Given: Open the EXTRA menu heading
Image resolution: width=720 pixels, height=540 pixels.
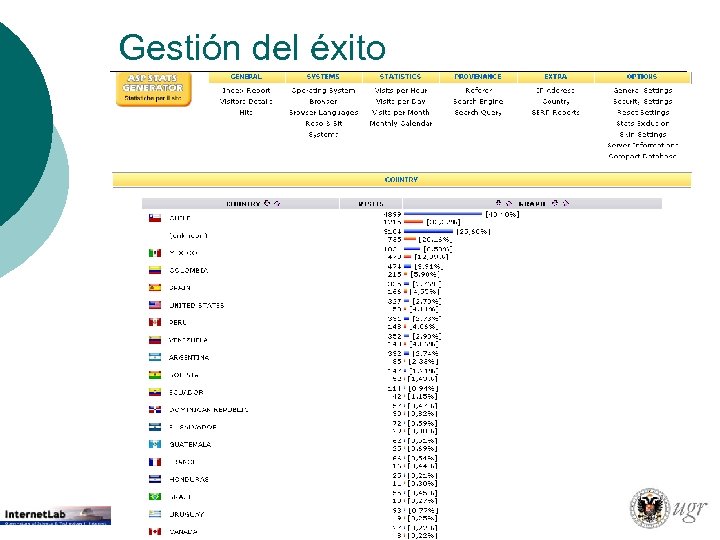Looking at the screenshot, I should (556, 77).
